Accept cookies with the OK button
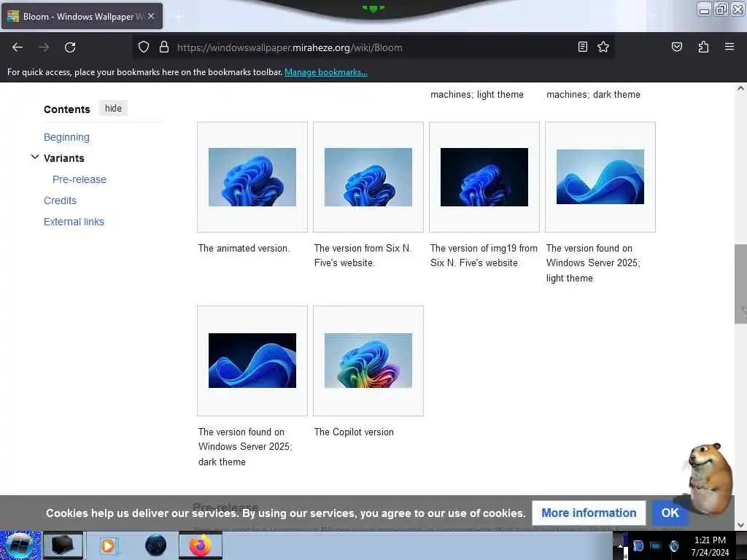 (670, 513)
